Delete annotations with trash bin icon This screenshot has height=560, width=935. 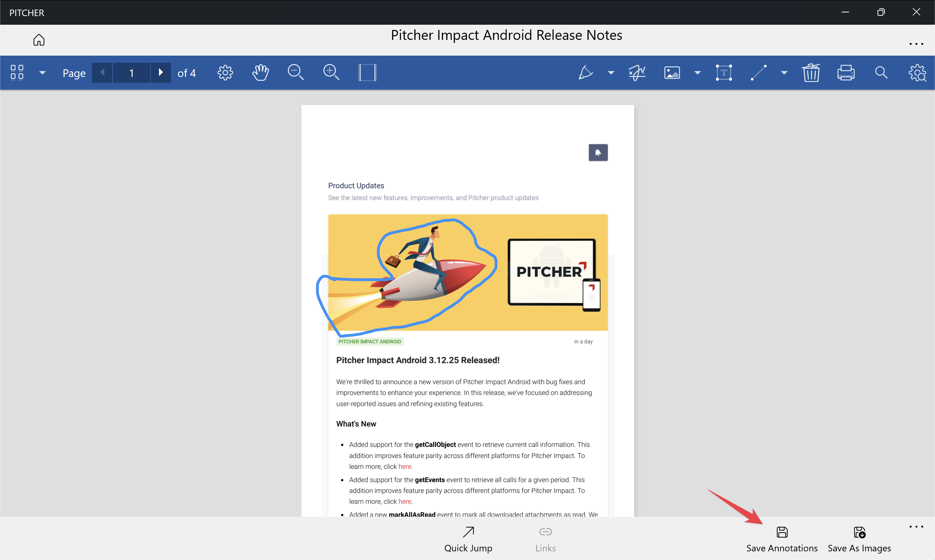pyautogui.click(x=811, y=72)
